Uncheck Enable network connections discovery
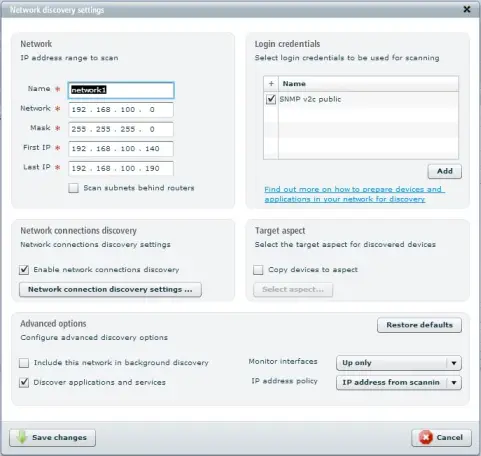The height and width of the screenshot is (456, 481). [x=24, y=270]
